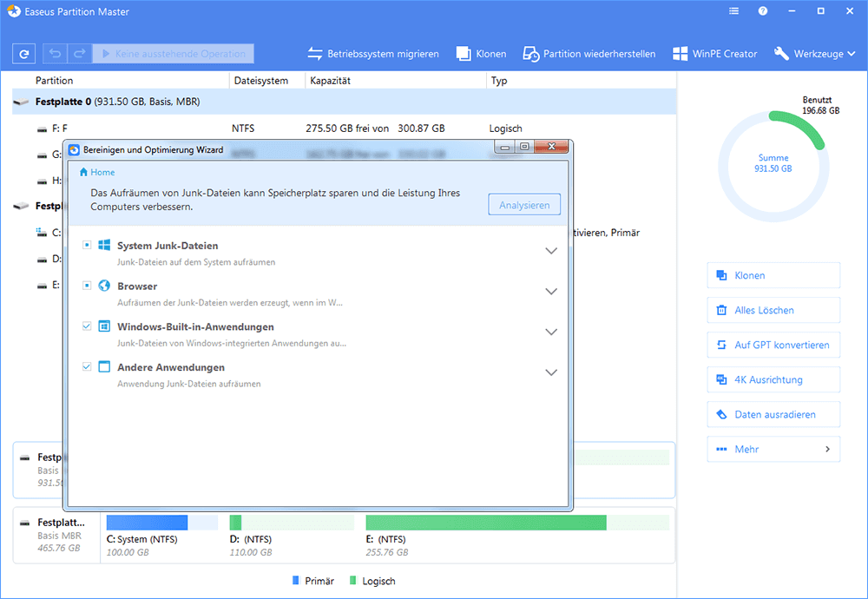This screenshot has height=599, width=868.
Task: Select 4K Ausrichtung option
Action: pyautogui.click(x=773, y=379)
